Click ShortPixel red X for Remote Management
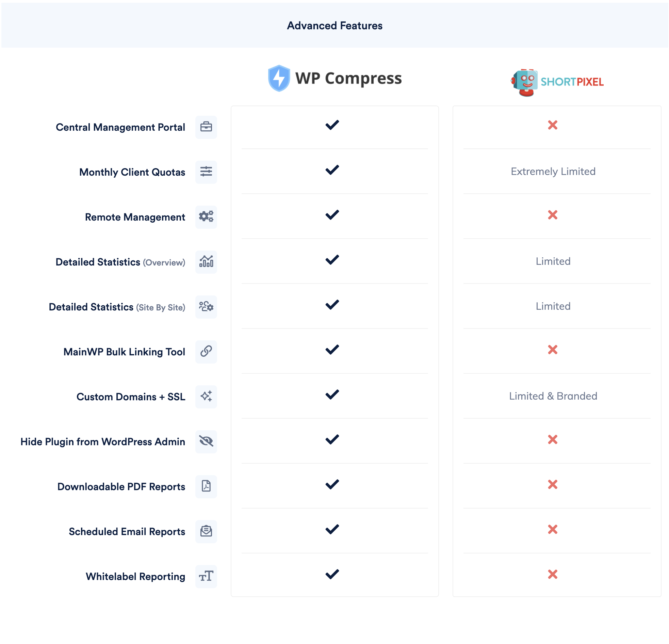The width and height of the screenshot is (669, 644). click(552, 215)
